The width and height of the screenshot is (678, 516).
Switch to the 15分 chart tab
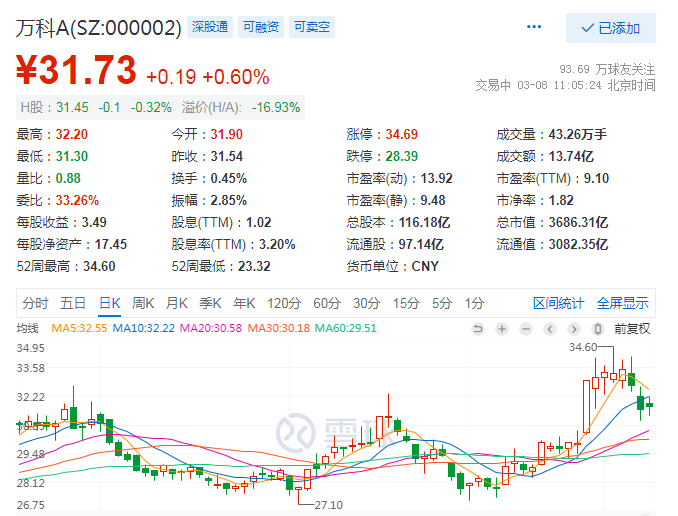pyautogui.click(x=406, y=303)
